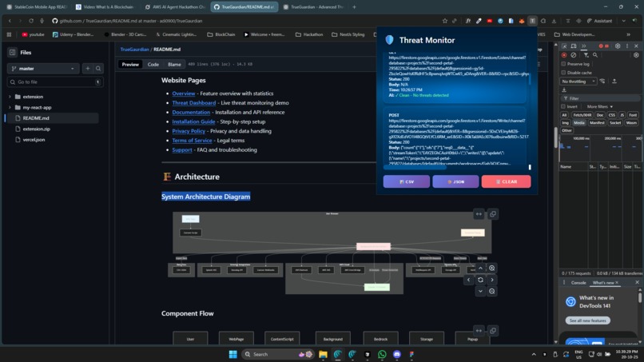The width and height of the screenshot is (644, 362).
Task: Export HAR file with download icon
Action: [564, 90]
